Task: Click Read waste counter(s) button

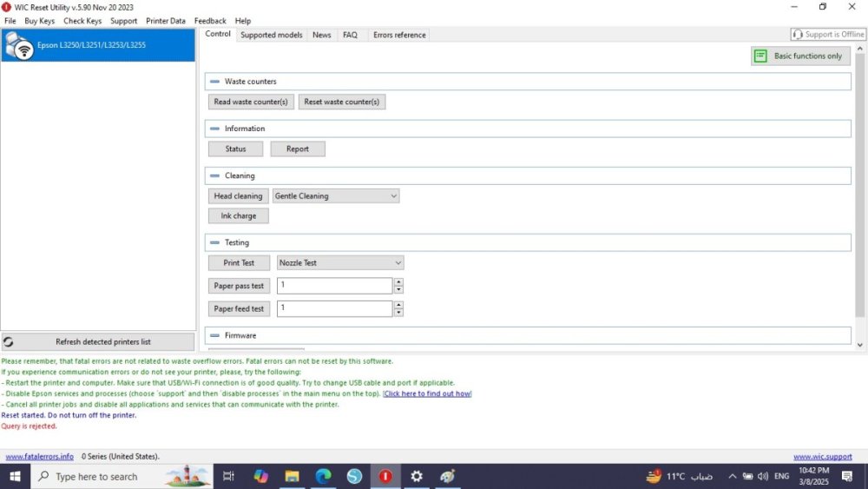Action: [251, 102]
